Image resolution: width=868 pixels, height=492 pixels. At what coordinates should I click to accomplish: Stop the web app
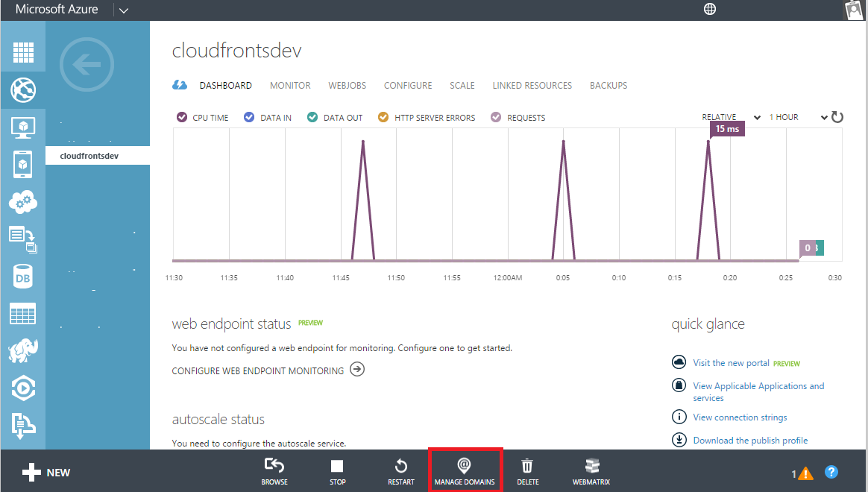(x=337, y=472)
